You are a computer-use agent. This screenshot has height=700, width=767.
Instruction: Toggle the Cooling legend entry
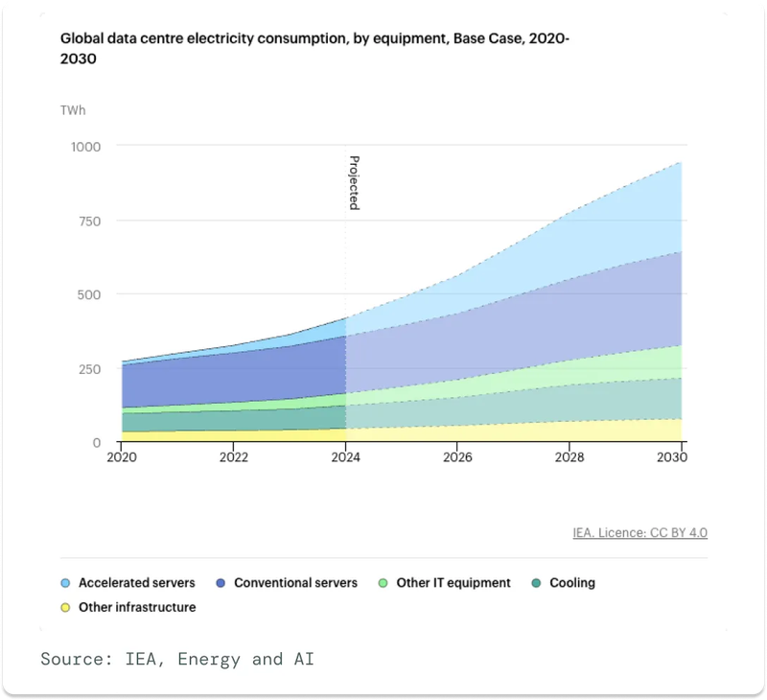coord(563,583)
